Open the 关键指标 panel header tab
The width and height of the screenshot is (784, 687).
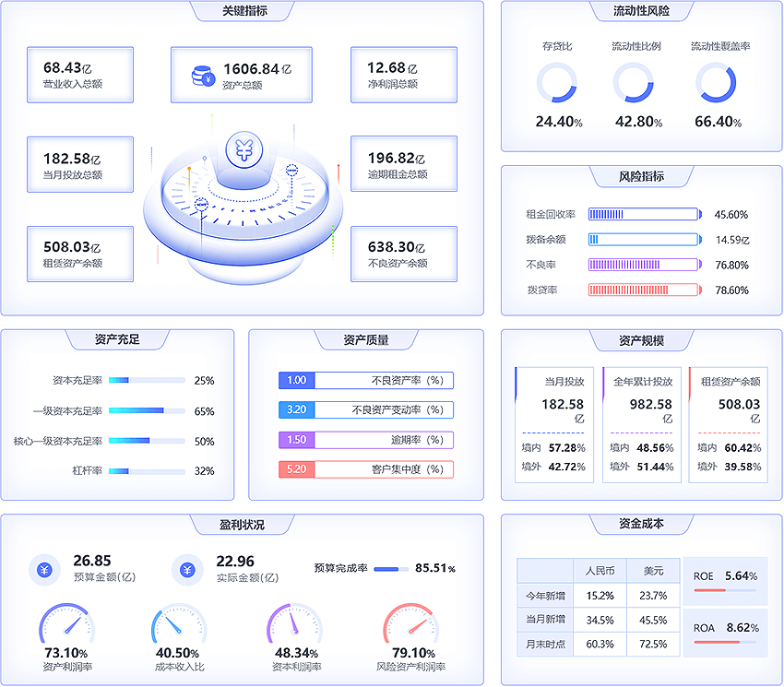244,12
